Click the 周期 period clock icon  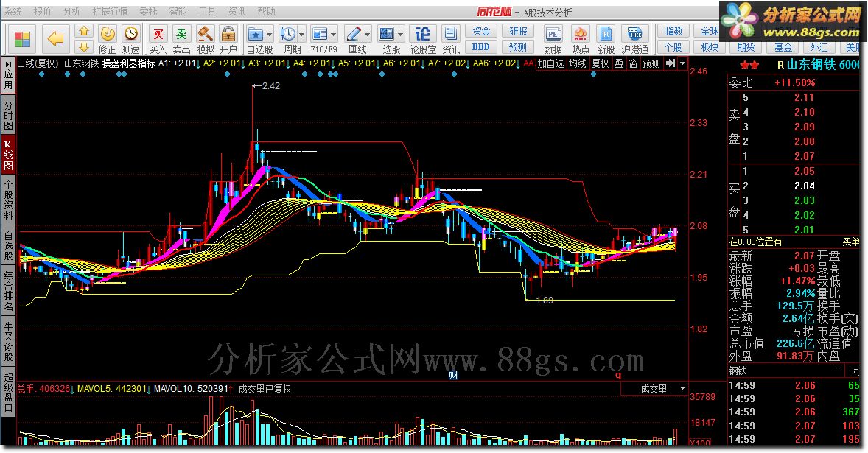288,35
